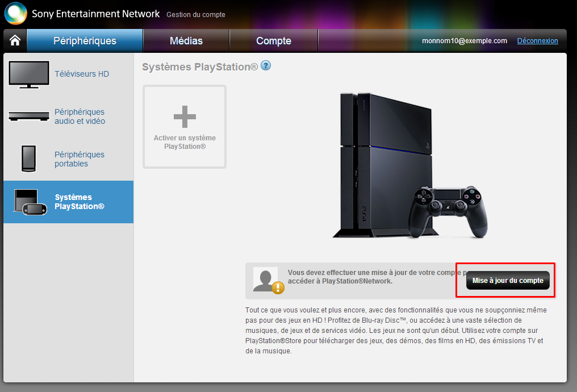
Task: Open the Compte tab
Action: tap(274, 41)
